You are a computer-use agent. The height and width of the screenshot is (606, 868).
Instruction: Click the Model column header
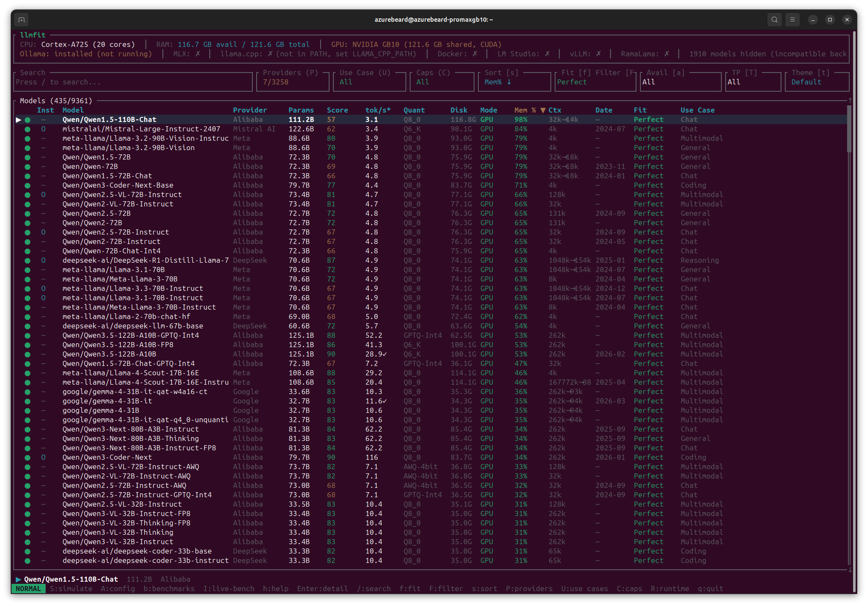73,110
